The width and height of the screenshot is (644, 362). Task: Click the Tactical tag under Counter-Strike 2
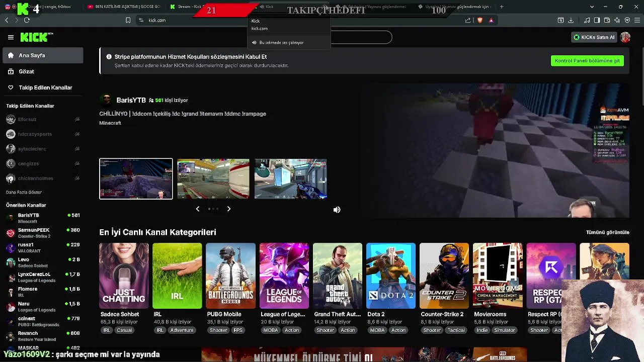coord(456,330)
